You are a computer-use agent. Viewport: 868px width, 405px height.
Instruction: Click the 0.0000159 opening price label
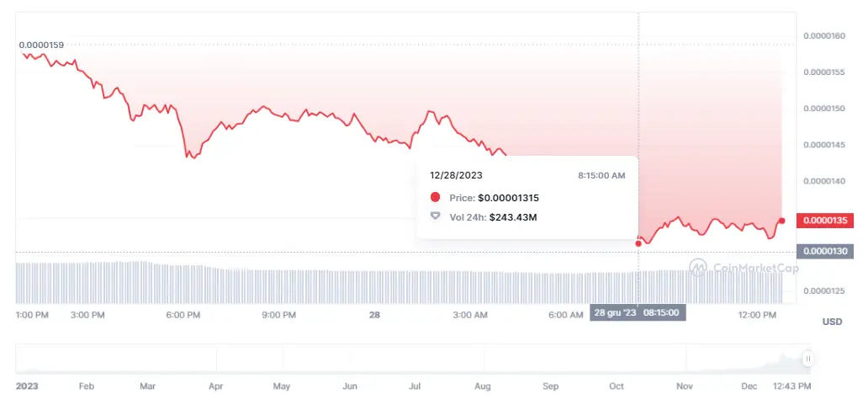(x=41, y=45)
